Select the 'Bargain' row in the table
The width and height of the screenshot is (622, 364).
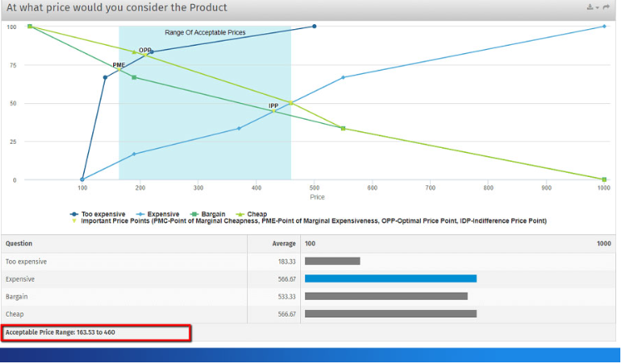pyautogui.click(x=17, y=296)
